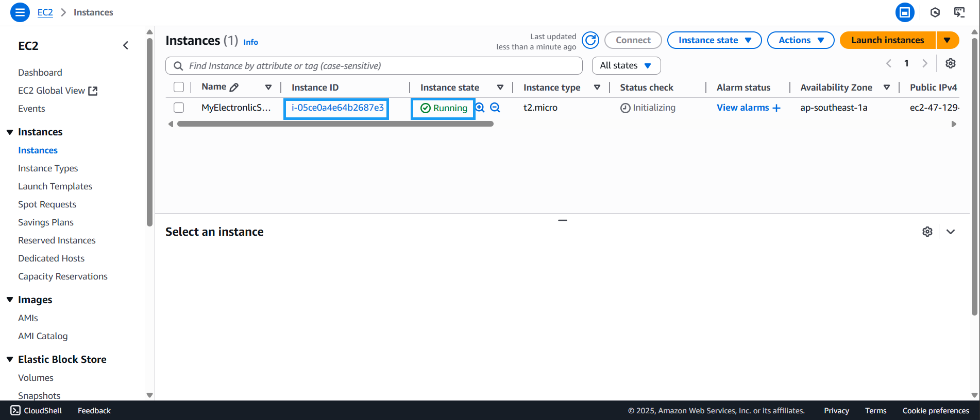Click the ap-southeast-1a zone cell
The height and width of the screenshot is (420, 980).
(834, 108)
